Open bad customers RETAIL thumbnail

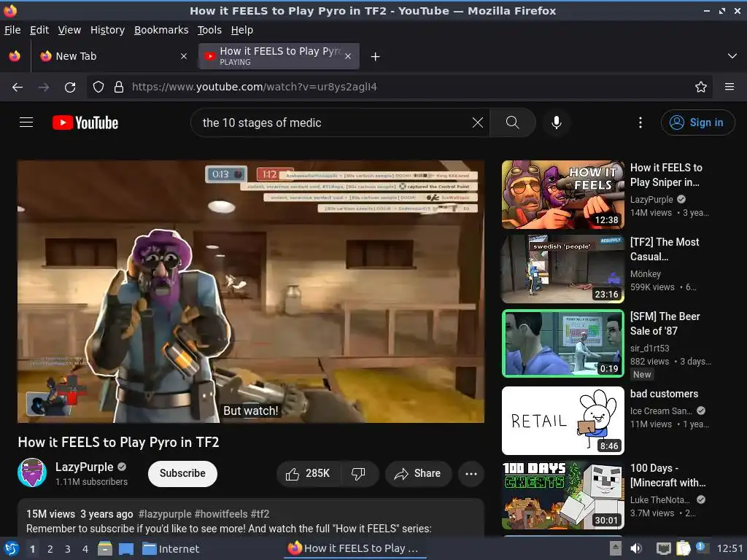pos(562,421)
